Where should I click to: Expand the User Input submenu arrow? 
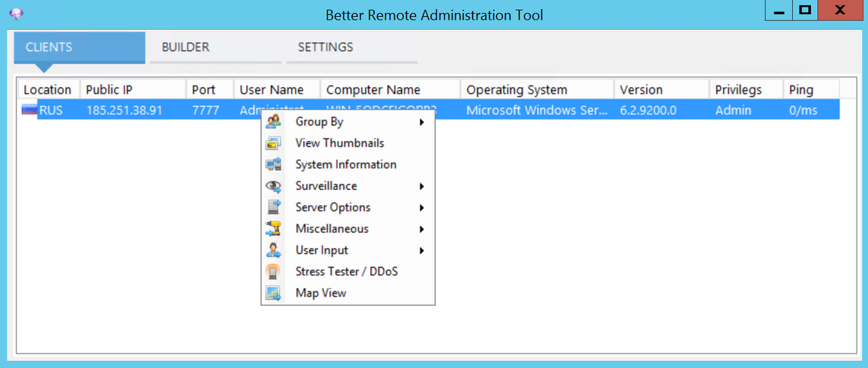coord(422,251)
